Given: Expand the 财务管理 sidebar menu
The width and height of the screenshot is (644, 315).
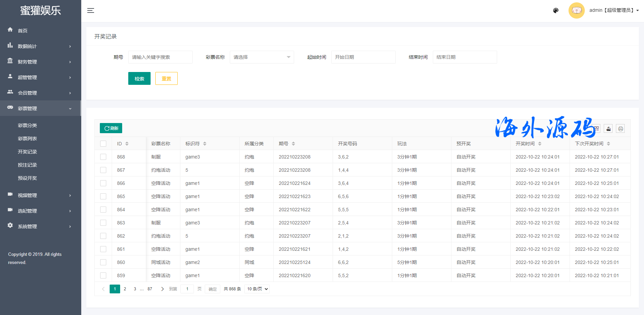Looking at the screenshot, I should tap(40, 62).
